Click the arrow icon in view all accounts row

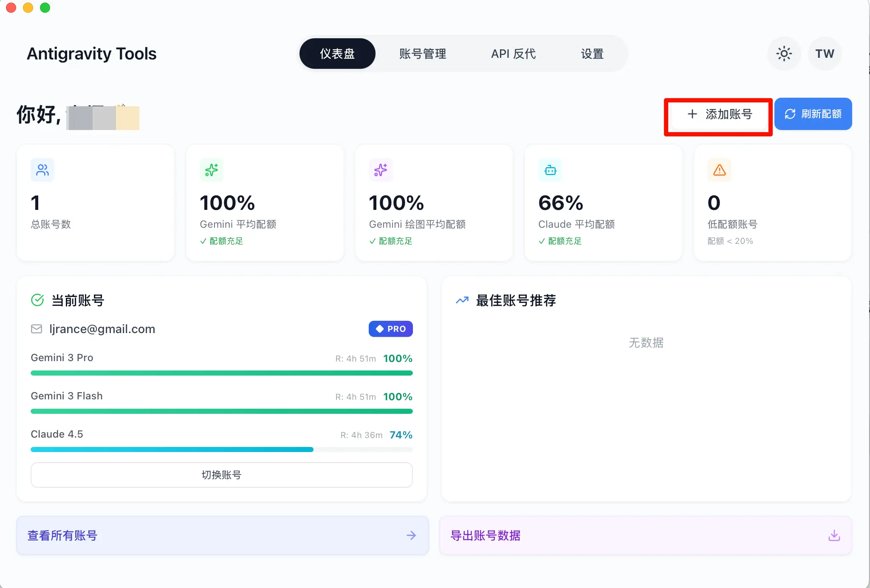point(411,535)
